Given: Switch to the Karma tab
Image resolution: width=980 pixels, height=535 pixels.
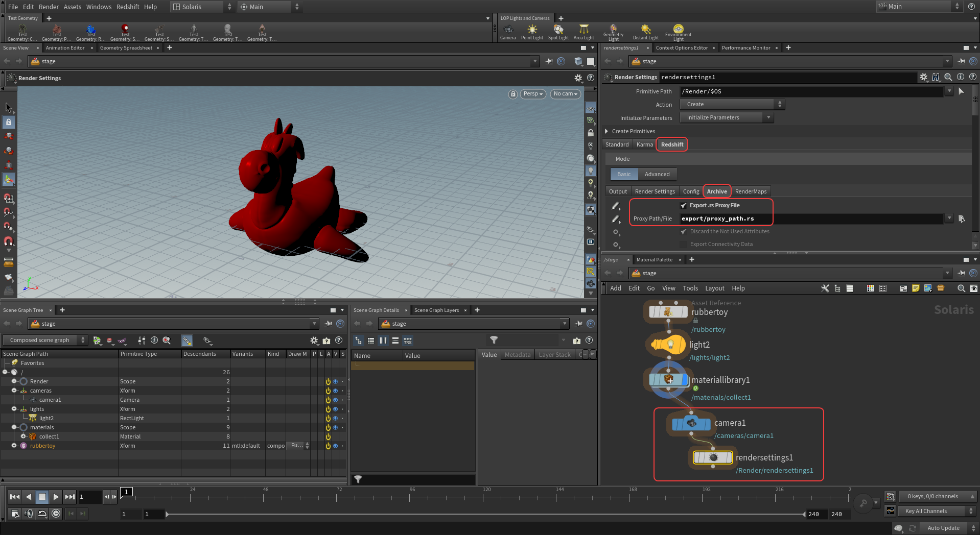Looking at the screenshot, I should [644, 145].
